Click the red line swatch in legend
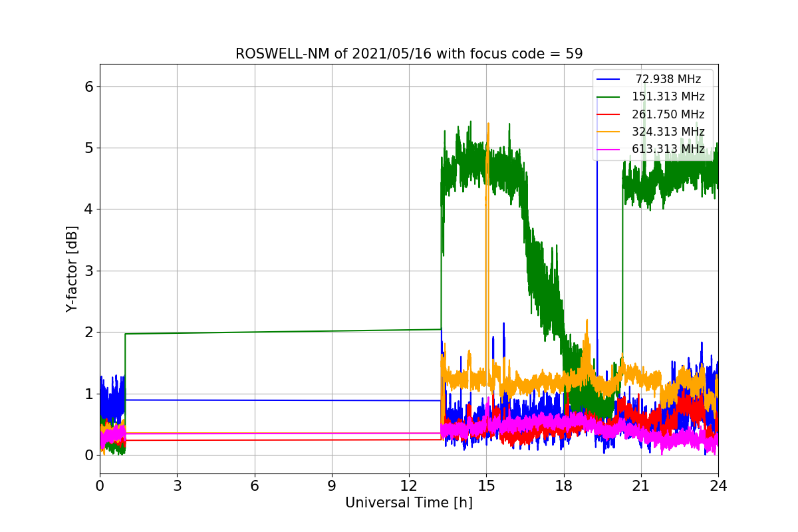The height and width of the screenshot is (532, 798). (609, 114)
